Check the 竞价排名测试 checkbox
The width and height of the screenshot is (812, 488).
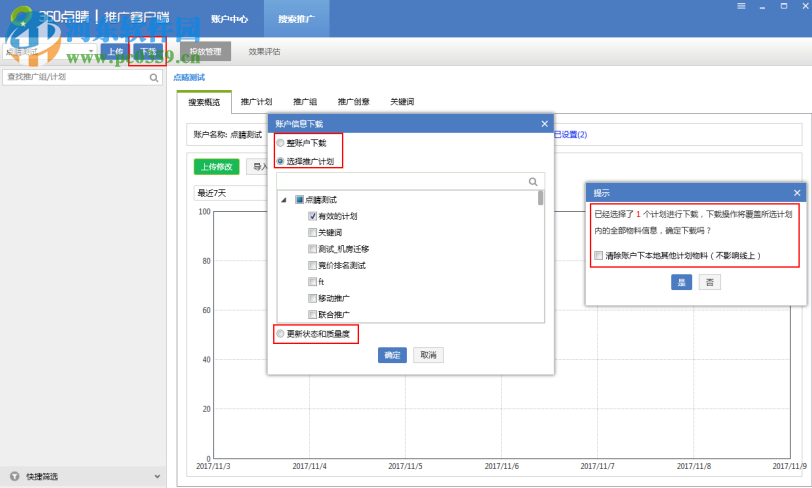point(312,266)
